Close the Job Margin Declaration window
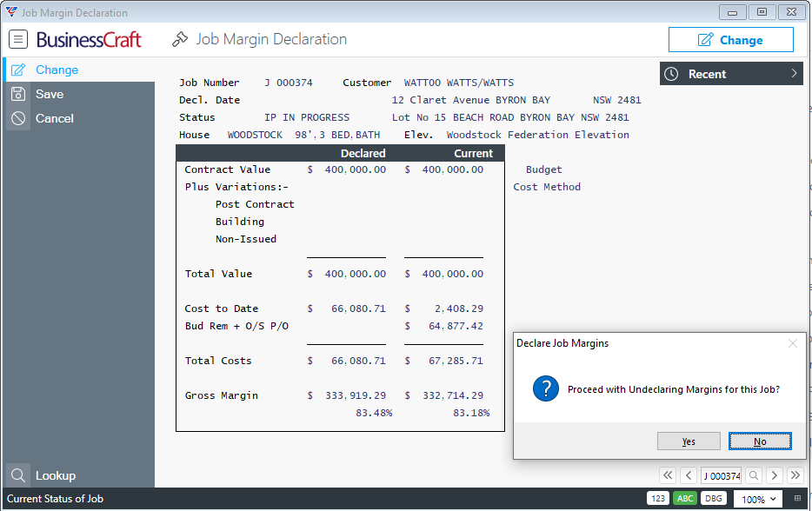The image size is (812, 511). pos(791,12)
